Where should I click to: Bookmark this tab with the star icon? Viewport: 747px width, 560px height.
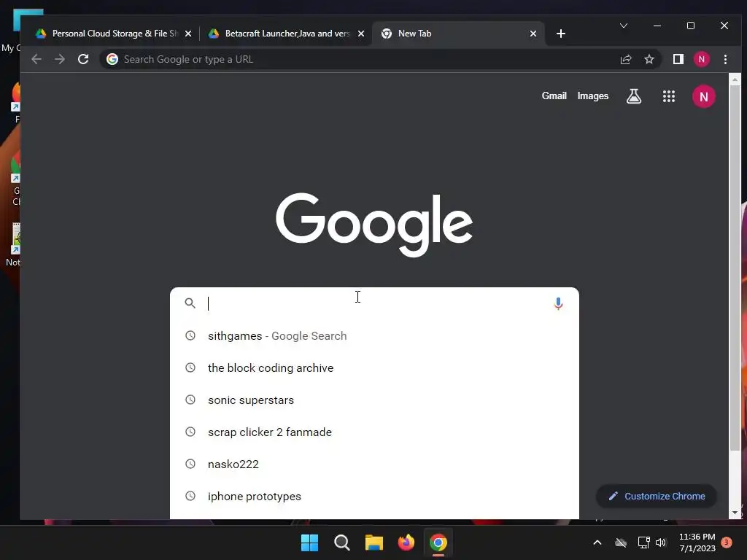(x=649, y=59)
